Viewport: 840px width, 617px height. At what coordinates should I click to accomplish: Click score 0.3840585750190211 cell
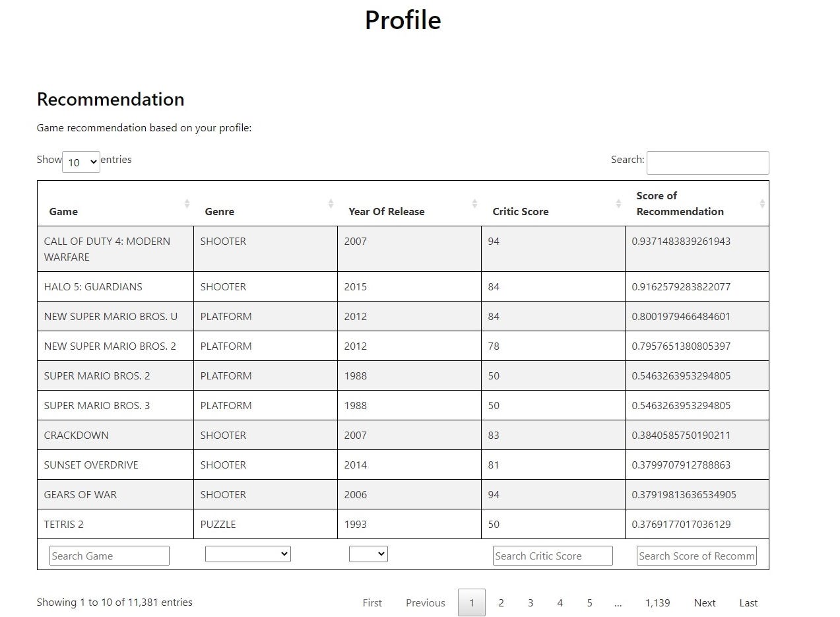pos(697,435)
